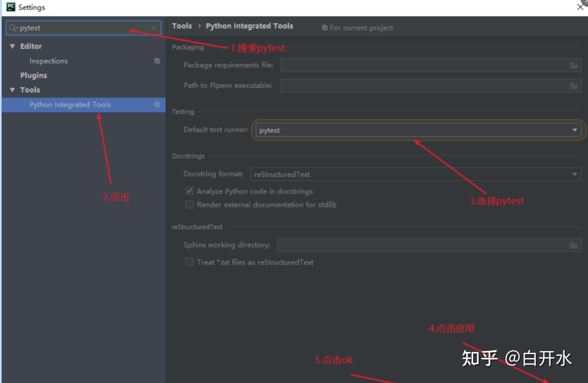This screenshot has height=383, width=588.
Task: Click the For current project copy icon
Action: click(x=325, y=28)
